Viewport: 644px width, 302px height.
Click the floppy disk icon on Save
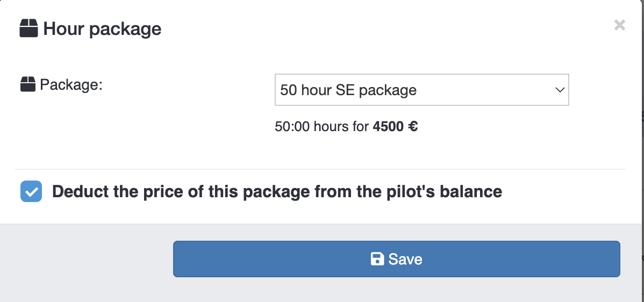pyautogui.click(x=377, y=259)
